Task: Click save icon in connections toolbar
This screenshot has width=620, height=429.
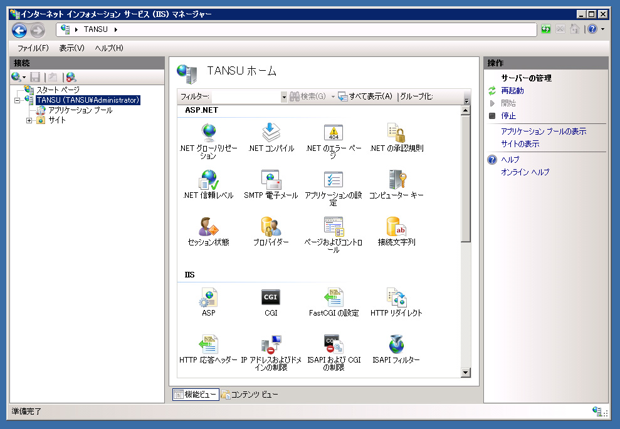Action: click(35, 77)
